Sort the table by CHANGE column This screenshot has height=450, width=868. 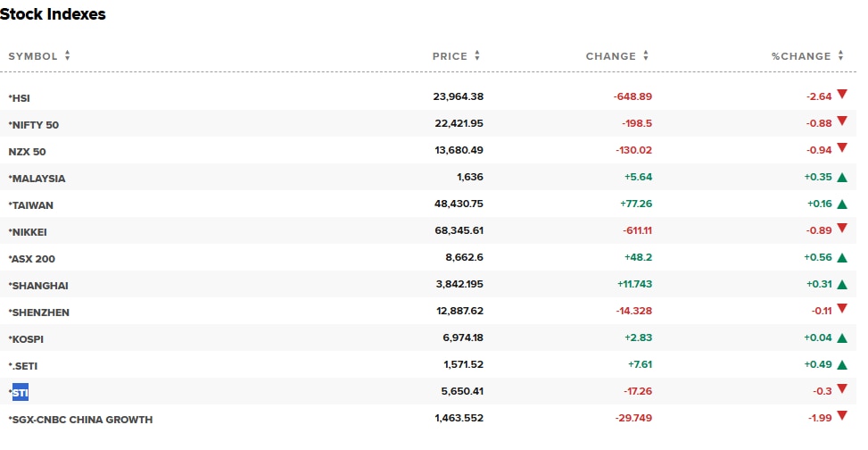point(646,56)
